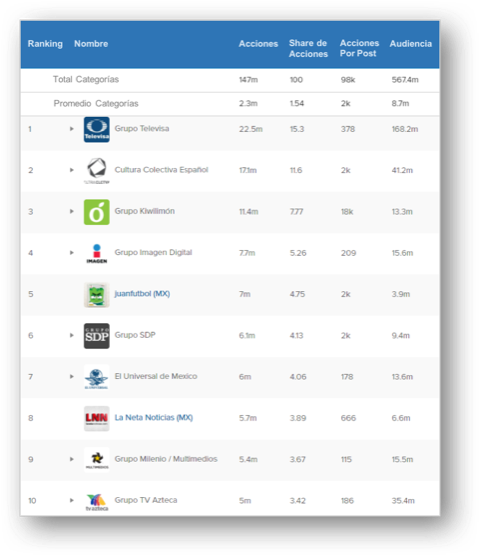Image resolution: width=480 pixels, height=556 pixels.
Task: Expand the El Universal de Mexico row
Action: [x=72, y=376]
